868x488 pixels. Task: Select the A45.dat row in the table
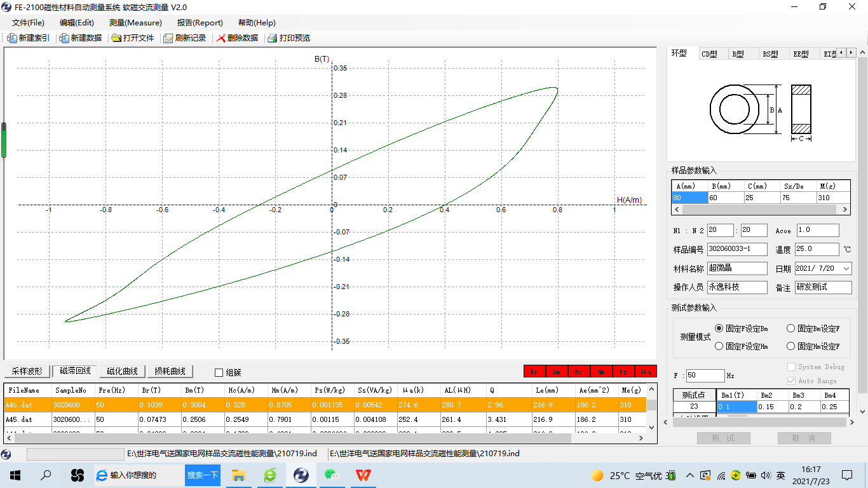(x=325, y=419)
